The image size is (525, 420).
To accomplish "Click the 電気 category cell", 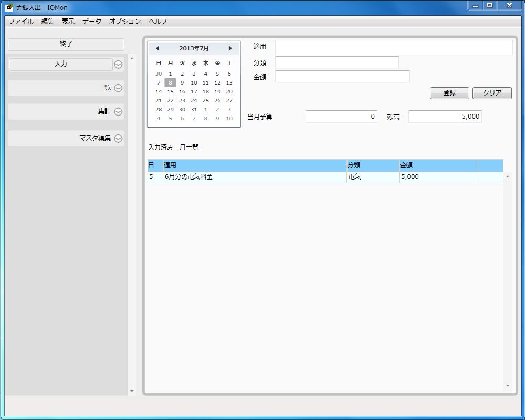I will pos(373,177).
